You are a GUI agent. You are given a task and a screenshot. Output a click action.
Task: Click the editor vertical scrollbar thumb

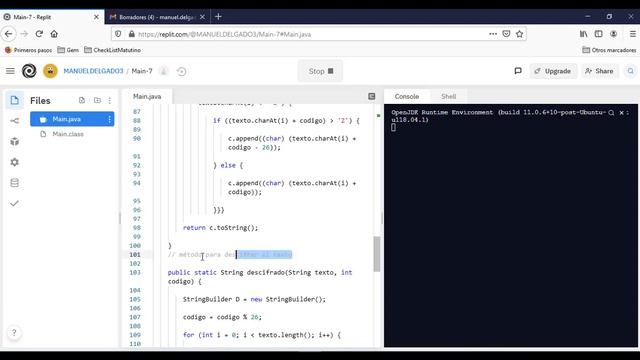(x=377, y=254)
